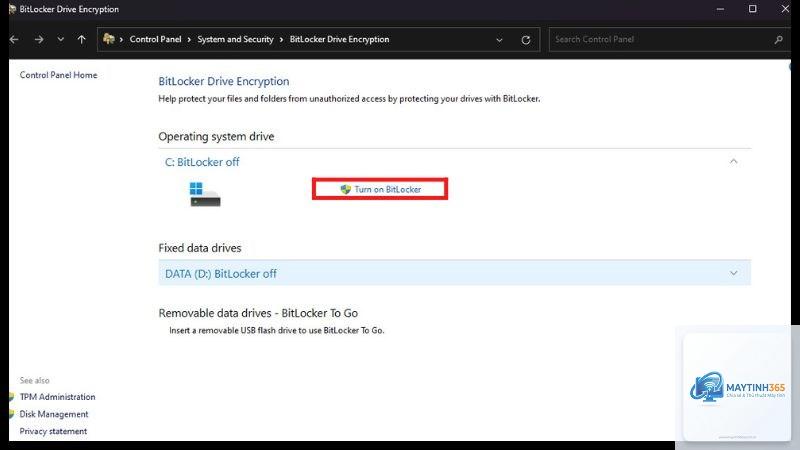Click 'Removable data drives - BitLocker To Go' text
Viewport: 800px width, 450px height.
click(258, 313)
